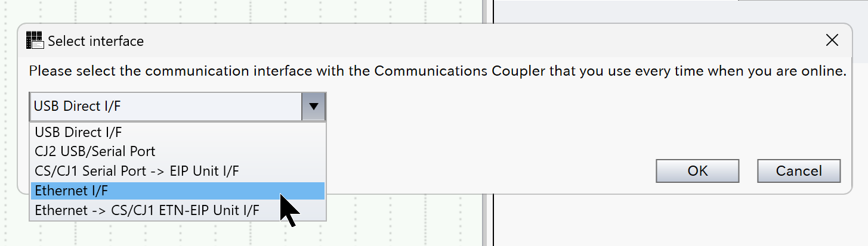The width and height of the screenshot is (868, 246).
Task: Click the Select interface dialog title icon
Action: click(35, 41)
